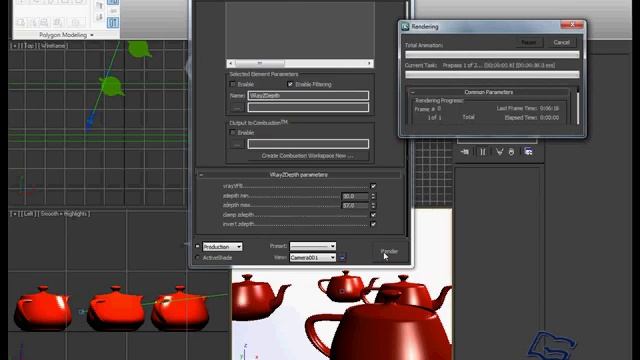Click the rightmost red teapot in Left viewport
640x360 pixels.
point(180,308)
